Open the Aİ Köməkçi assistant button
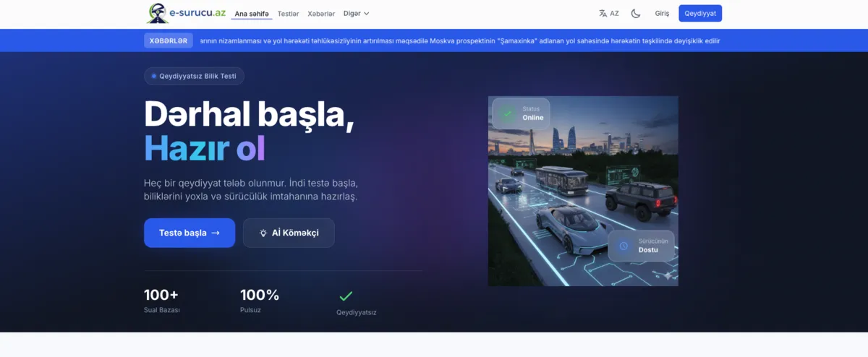Screen dimensions: 868x357 pos(289,233)
